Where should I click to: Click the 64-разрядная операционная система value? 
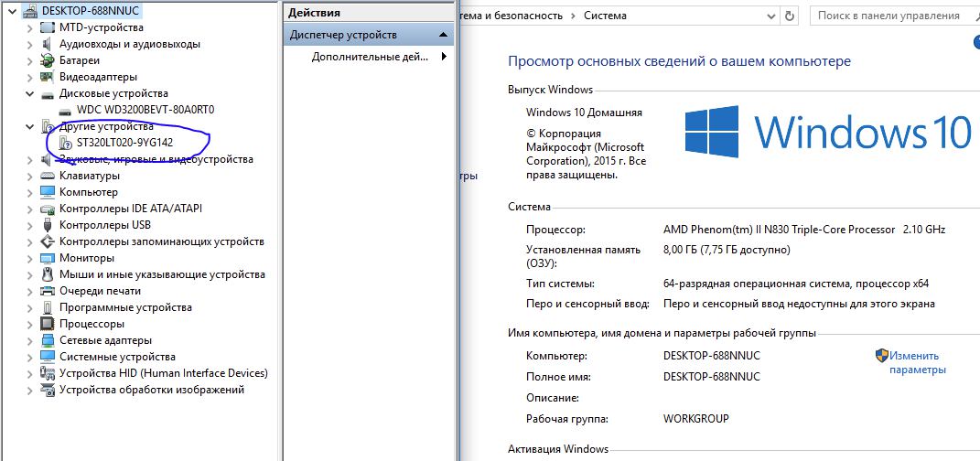[796, 284]
